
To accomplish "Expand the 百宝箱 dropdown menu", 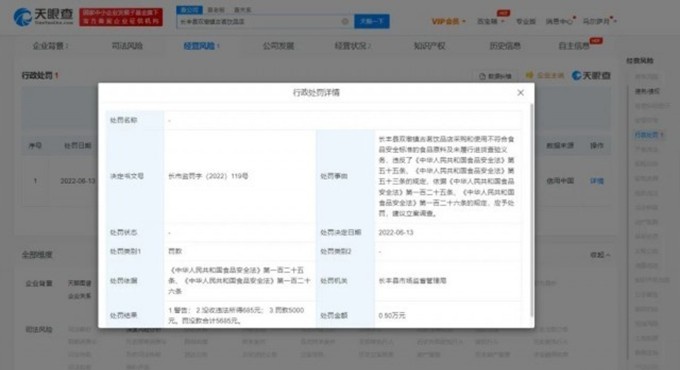I will (490, 21).
